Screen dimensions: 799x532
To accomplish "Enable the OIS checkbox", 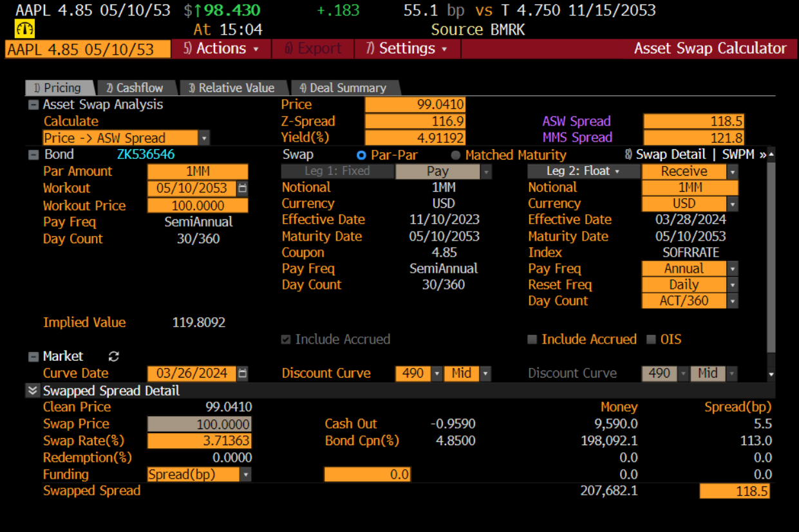I will coord(651,340).
